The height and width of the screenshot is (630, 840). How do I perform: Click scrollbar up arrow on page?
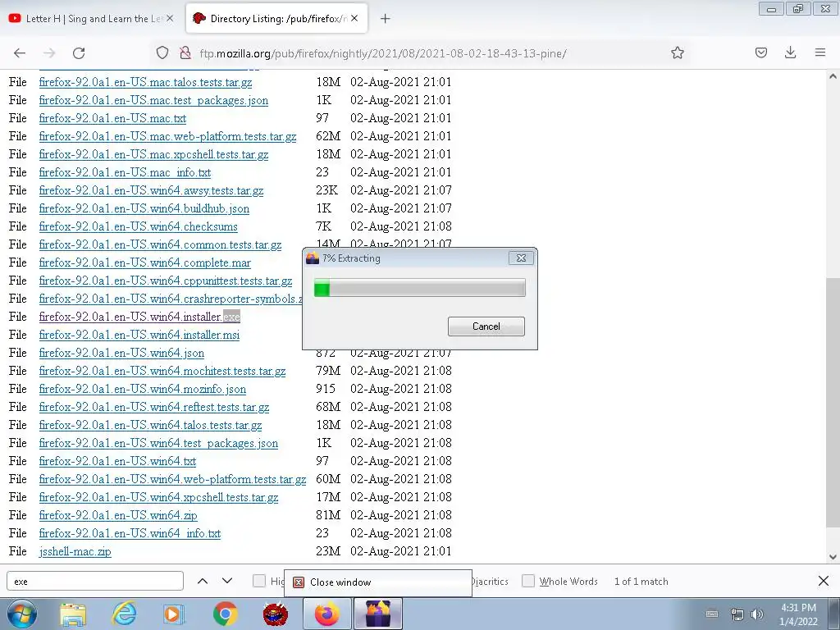click(x=833, y=76)
